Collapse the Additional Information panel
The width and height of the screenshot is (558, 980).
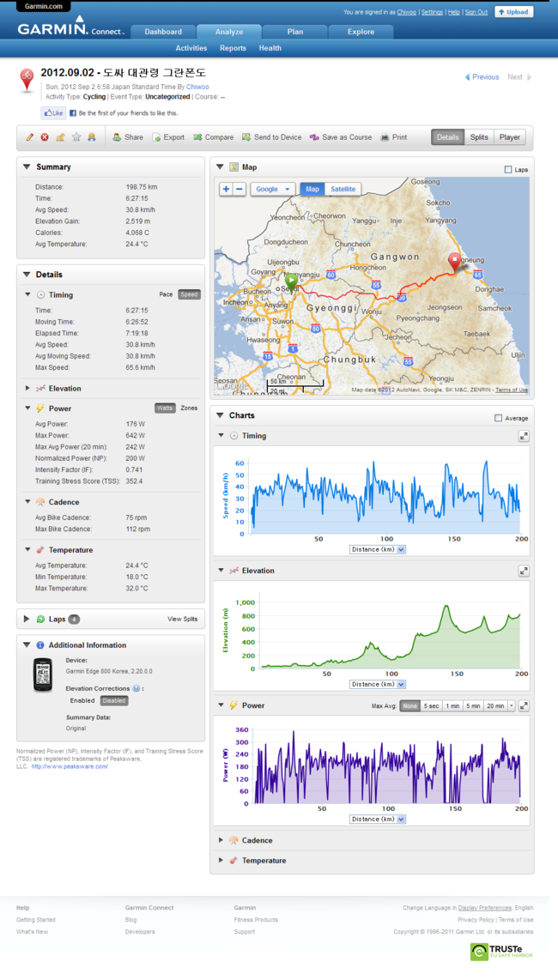(27, 645)
